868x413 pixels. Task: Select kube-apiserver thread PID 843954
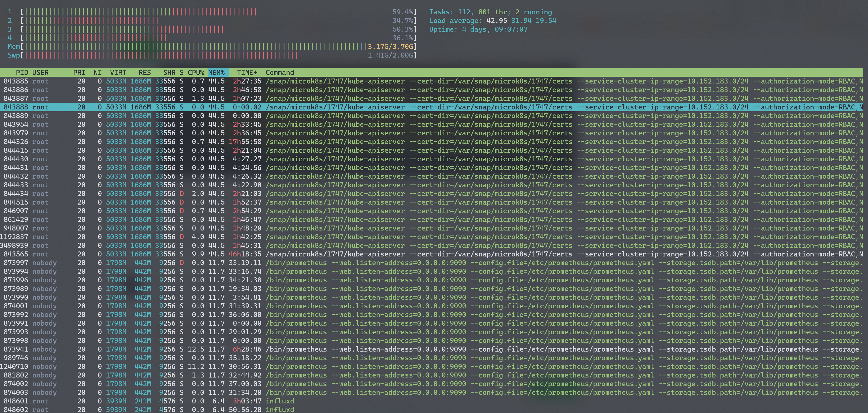click(432, 125)
